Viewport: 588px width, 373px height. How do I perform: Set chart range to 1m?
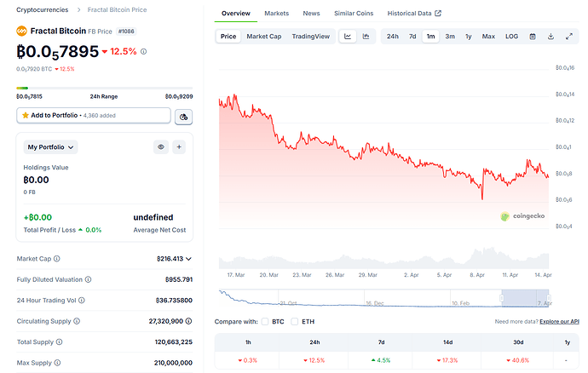coord(430,37)
